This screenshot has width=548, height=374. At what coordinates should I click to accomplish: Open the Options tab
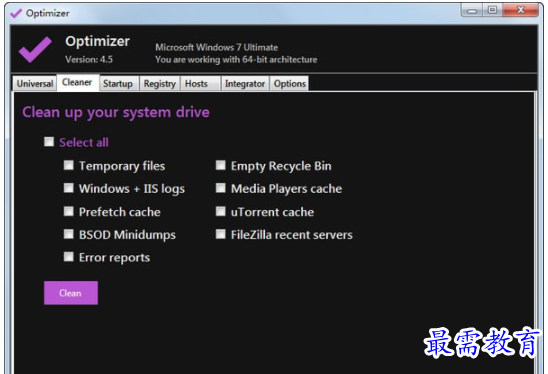(x=289, y=84)
